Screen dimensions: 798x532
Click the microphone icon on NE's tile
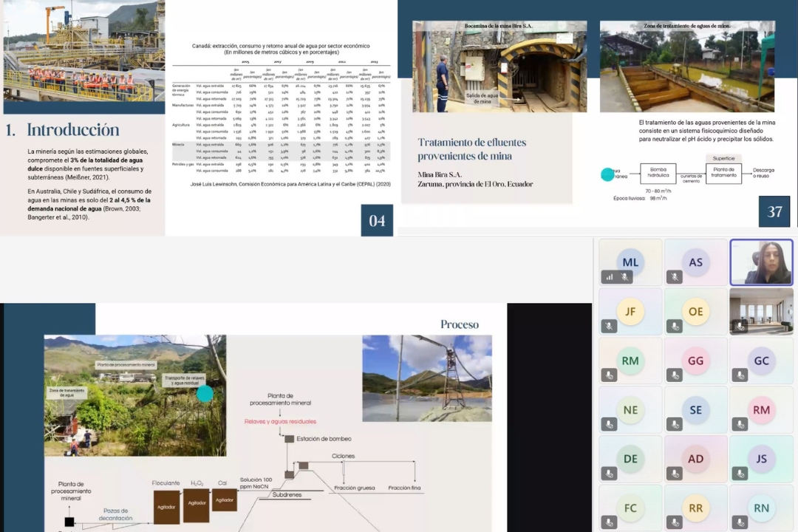(609, 424)
